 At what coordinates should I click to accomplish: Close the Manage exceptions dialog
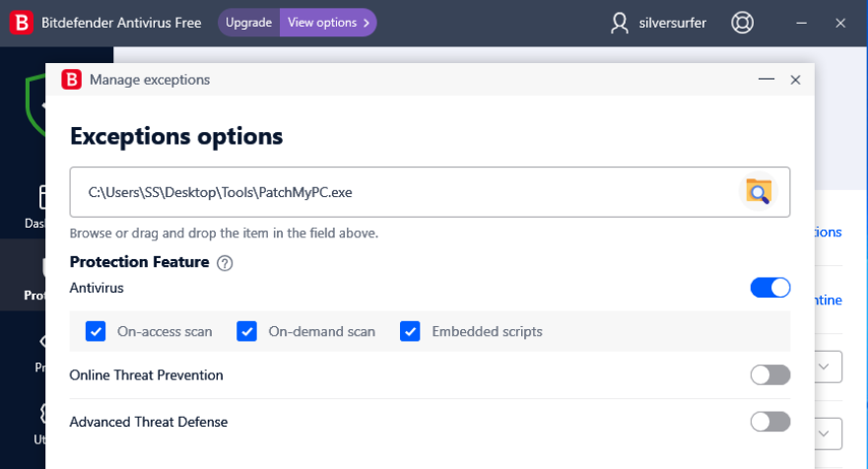[x=795, y=80]
